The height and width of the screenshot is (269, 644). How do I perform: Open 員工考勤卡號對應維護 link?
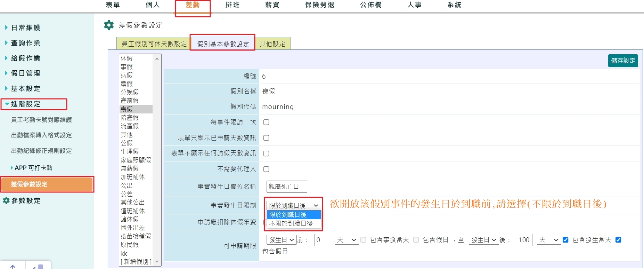(x=41, y=120)
